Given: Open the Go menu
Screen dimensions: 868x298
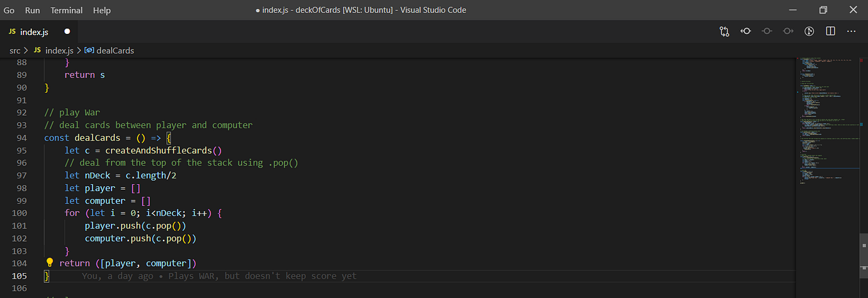Looking at the screenshot, I should coord(9,10).
